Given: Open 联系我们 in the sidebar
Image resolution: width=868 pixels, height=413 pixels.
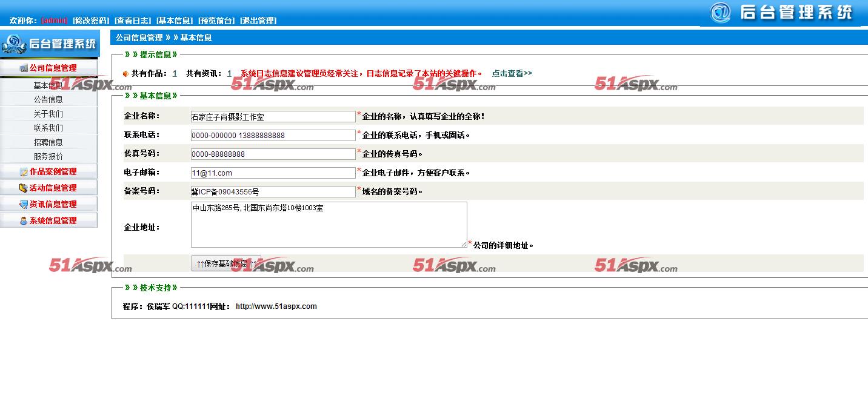Looking at the screenshot, I should (x=48, y=128).
